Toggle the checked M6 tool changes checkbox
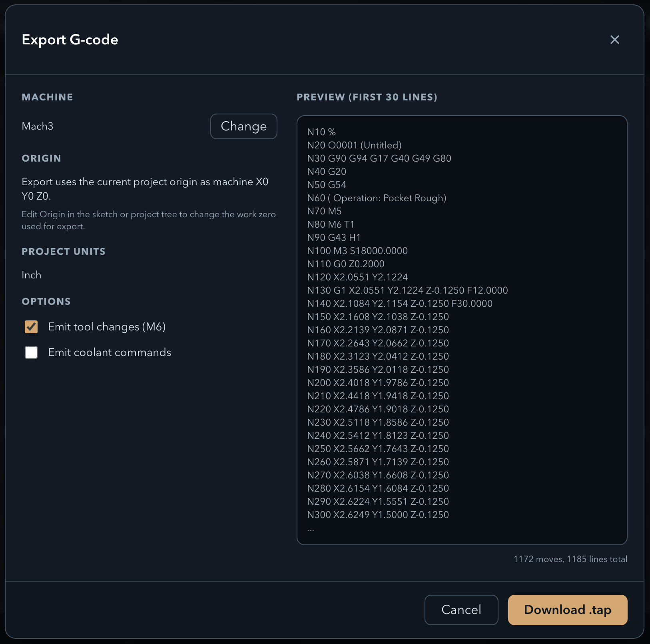650x644 pixels. coord(31,327)
